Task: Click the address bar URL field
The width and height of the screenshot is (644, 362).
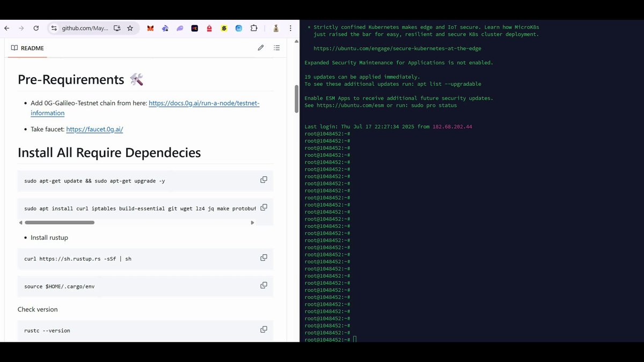Action: click(x=85, y=28)
